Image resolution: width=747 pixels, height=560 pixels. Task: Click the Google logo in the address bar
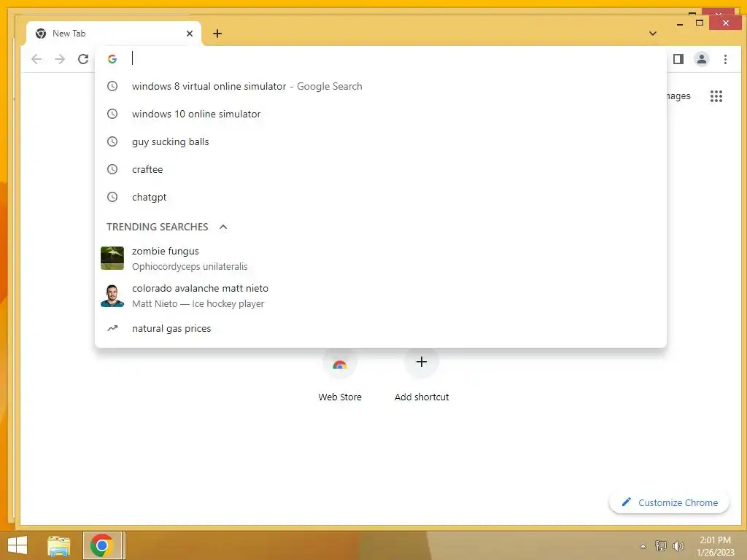(112, 59)
